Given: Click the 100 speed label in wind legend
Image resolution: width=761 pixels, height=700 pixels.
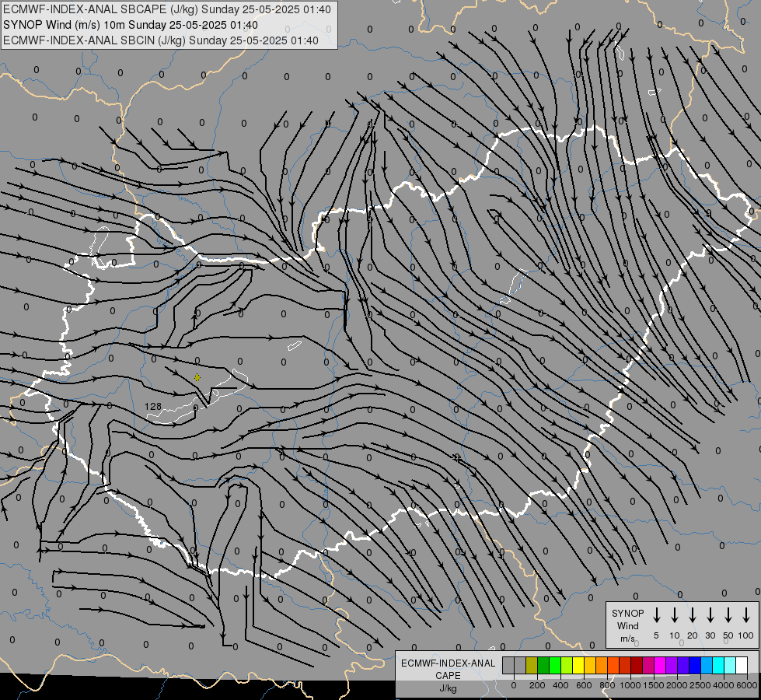Looking at the screenshot, I should [x=746, y=635].
